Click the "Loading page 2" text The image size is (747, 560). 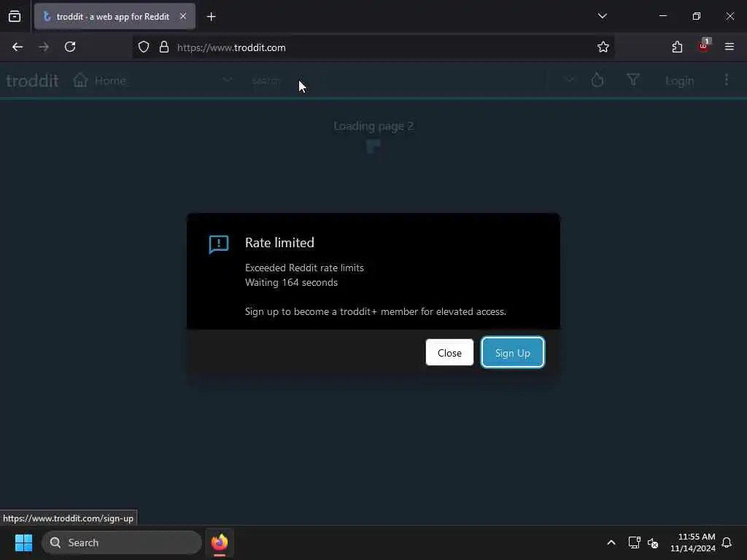[x=373, y=126]
